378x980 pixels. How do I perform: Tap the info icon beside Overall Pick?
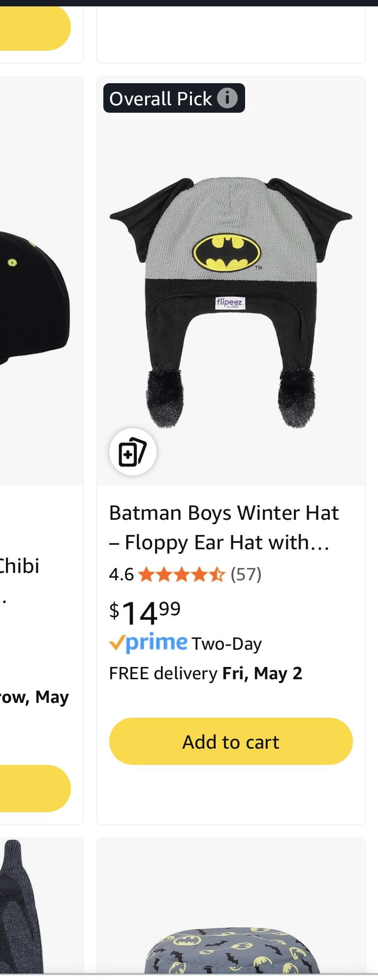(227, 98)
